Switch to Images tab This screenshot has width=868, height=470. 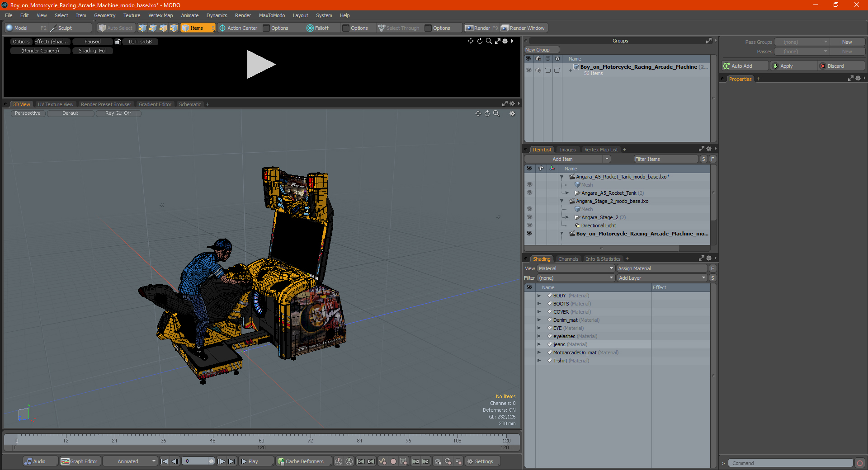[x=567, y=150]
